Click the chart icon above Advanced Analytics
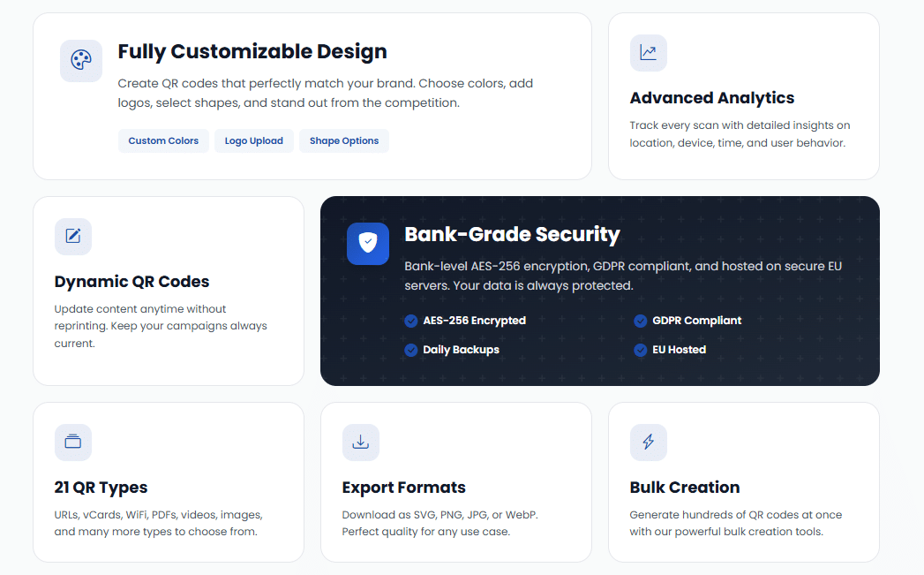924x575 pixels. pos(649,53)
